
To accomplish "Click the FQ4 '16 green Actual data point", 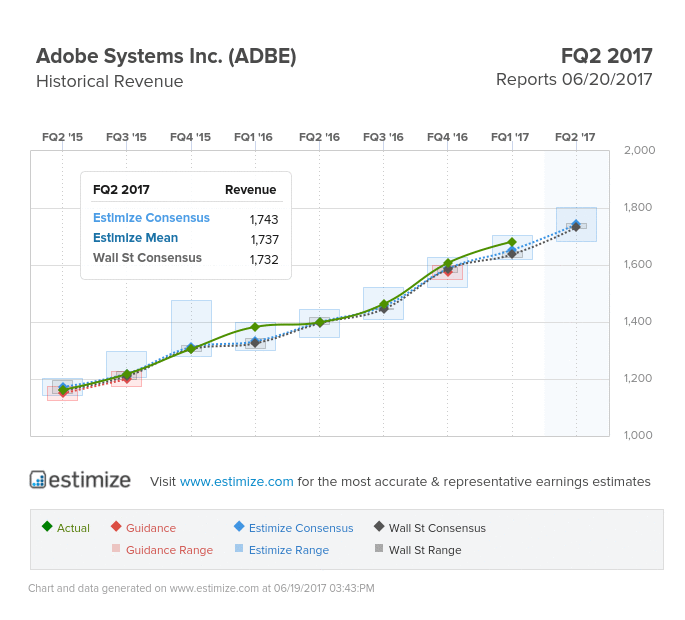I will point(448,263).
